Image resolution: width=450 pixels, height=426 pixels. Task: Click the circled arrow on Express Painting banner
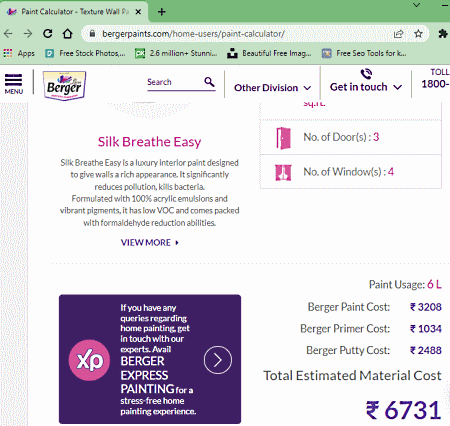pos(218,360)
